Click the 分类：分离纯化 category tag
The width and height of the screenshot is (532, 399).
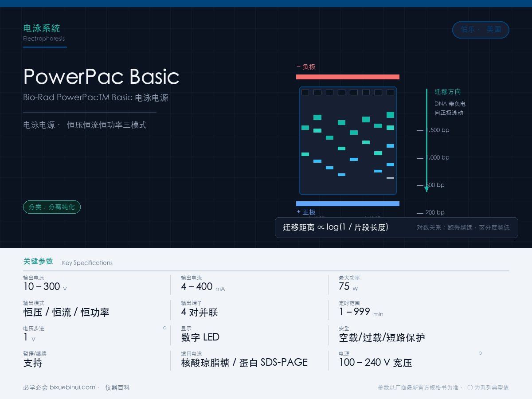52,207
